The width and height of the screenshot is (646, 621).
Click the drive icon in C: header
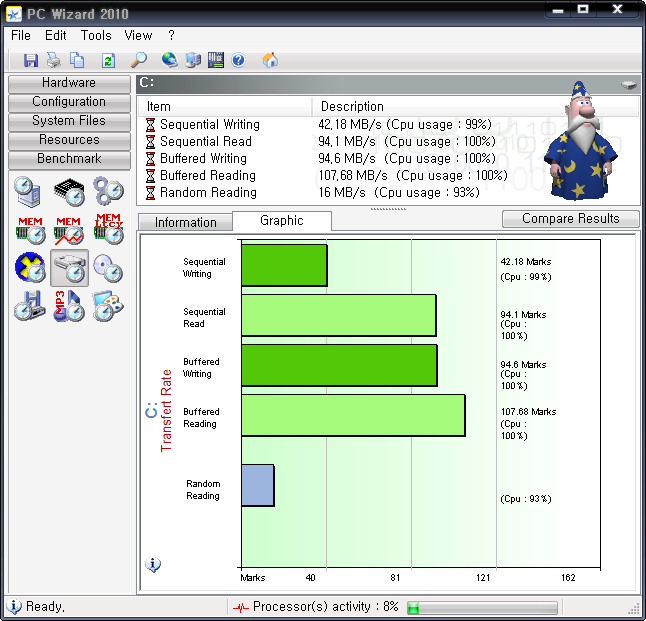tap(629, 85)
